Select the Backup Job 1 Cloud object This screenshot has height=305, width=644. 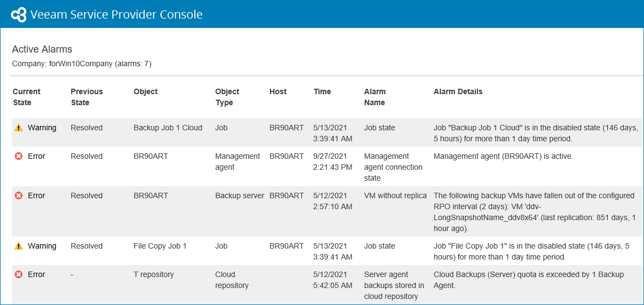click(x=168, y=128)
